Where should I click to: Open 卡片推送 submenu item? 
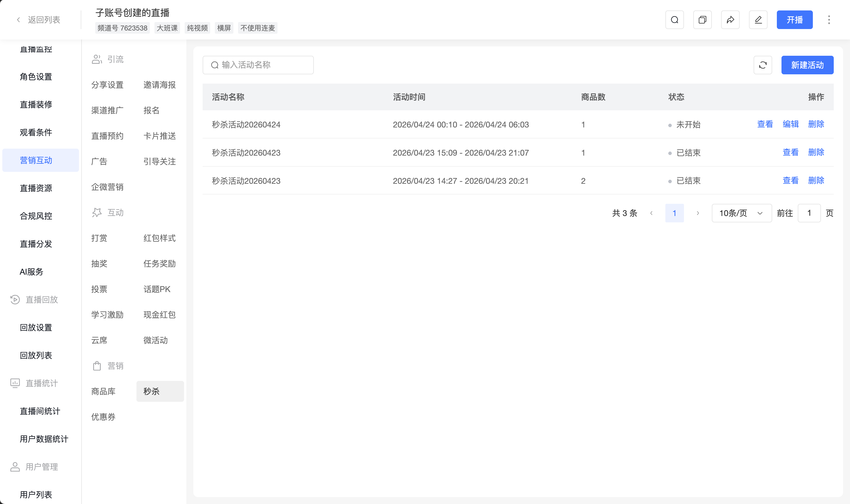160,136
